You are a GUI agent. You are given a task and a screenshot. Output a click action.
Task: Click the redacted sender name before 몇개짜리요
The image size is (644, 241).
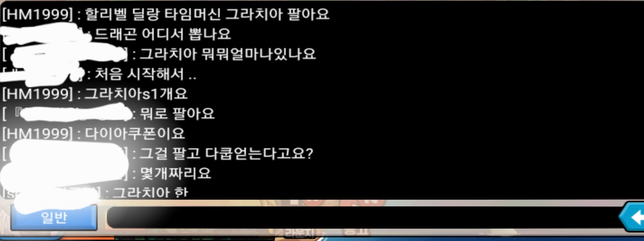click(65, 173)
